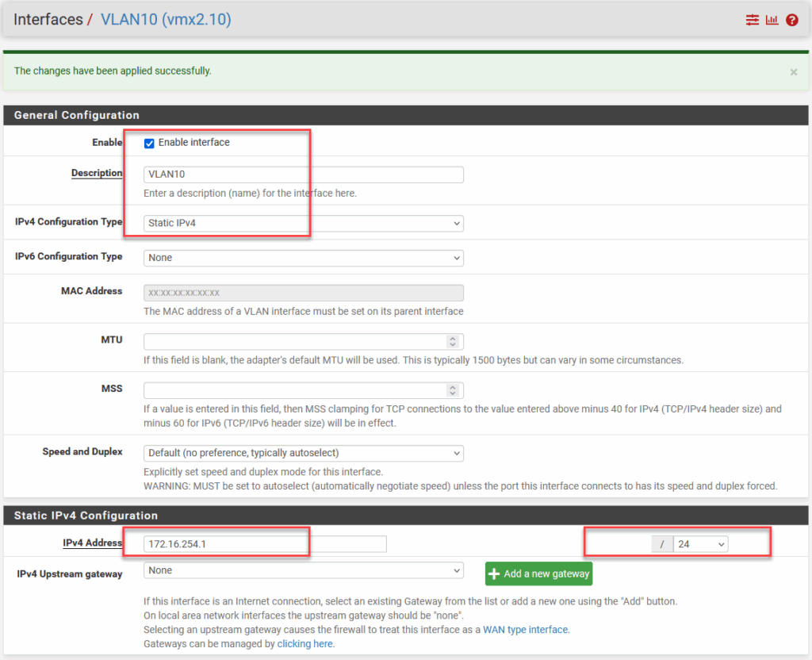This screenshot has height=660, width=812.
Task: Adjust the MTU stepper arrows
Action: coord(453,341)
